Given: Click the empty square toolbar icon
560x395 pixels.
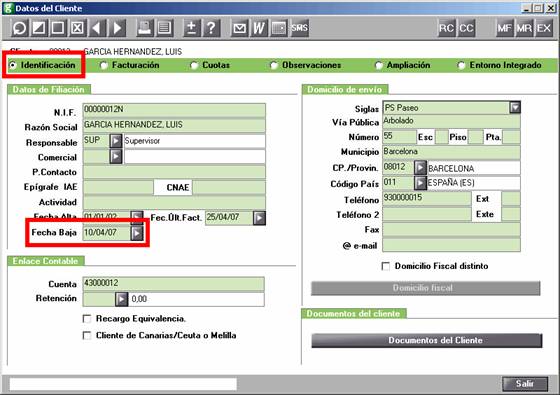Looking at the screenshot, I should point(58,28).
